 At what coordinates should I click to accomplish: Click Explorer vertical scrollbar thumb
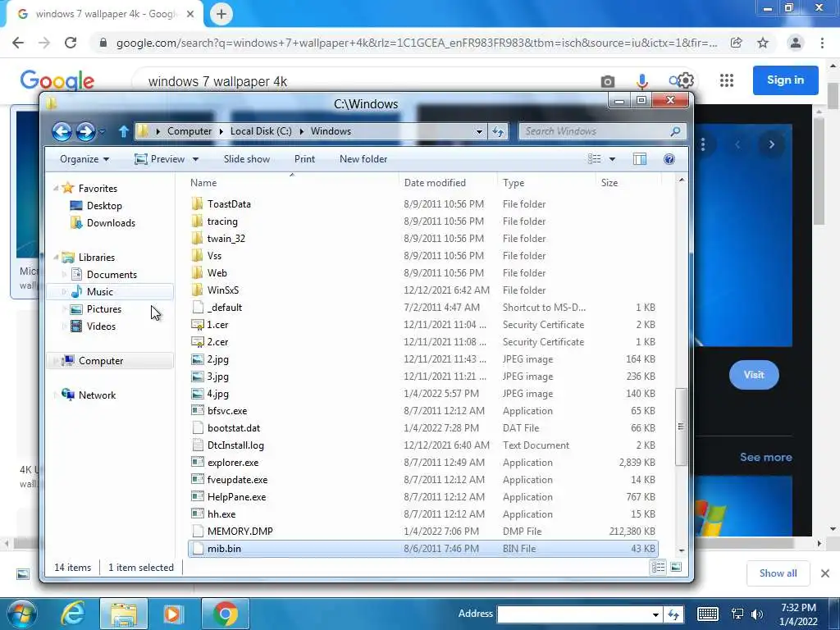(x=681, y=427)
